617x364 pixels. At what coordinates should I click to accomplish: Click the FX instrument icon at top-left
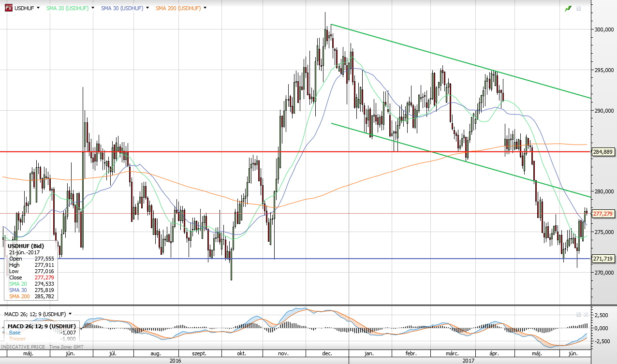[9, 8]
